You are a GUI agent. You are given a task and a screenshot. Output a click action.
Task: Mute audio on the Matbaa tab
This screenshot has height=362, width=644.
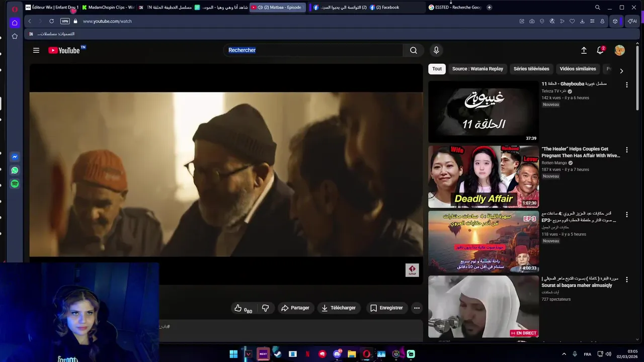coord(260,8)
